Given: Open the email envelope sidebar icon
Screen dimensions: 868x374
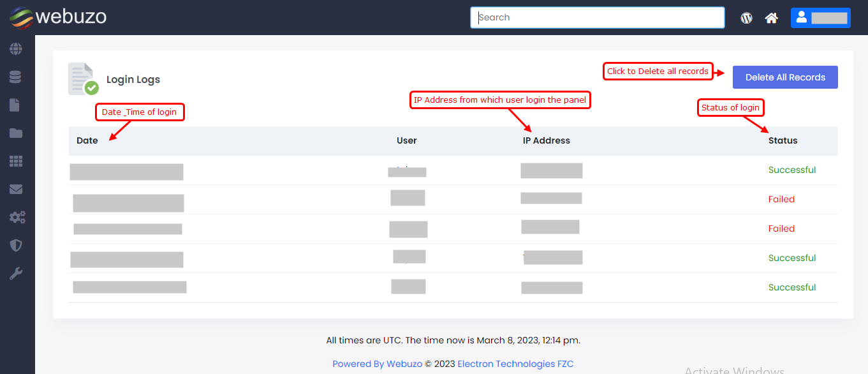Looking at the screenshot, I should tap(16, 190).
